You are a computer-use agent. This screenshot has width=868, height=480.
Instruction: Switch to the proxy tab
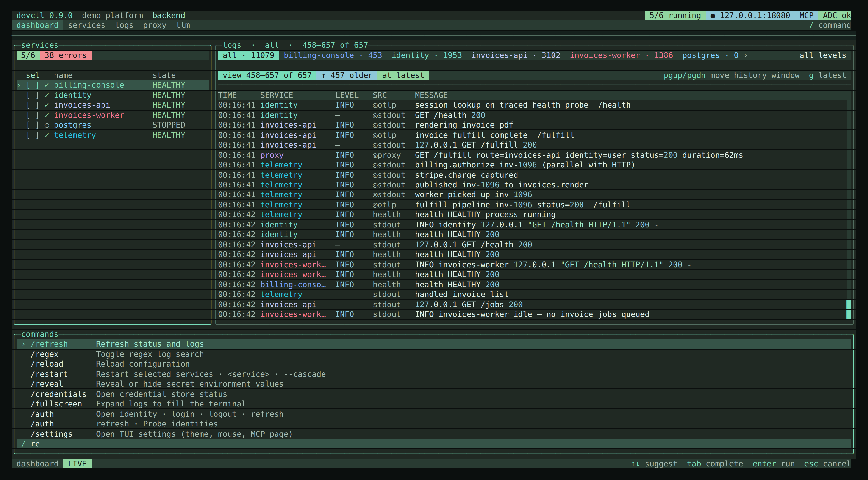[154, 25]
